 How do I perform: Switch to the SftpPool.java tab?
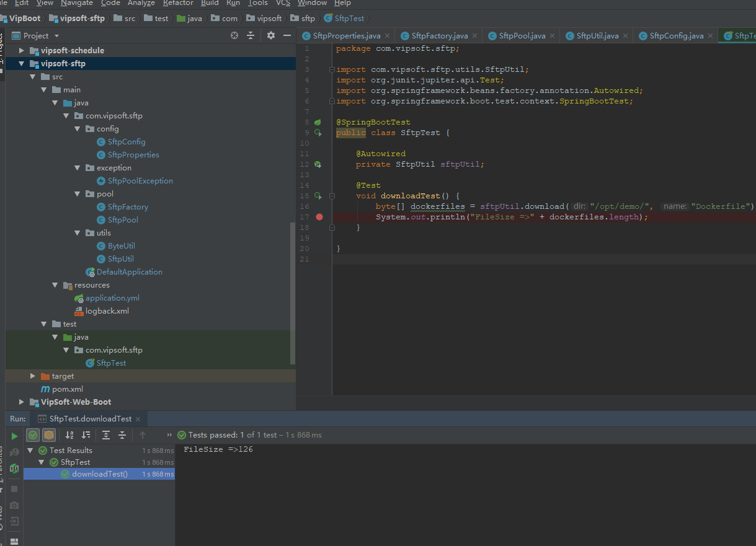click(522, 36)
